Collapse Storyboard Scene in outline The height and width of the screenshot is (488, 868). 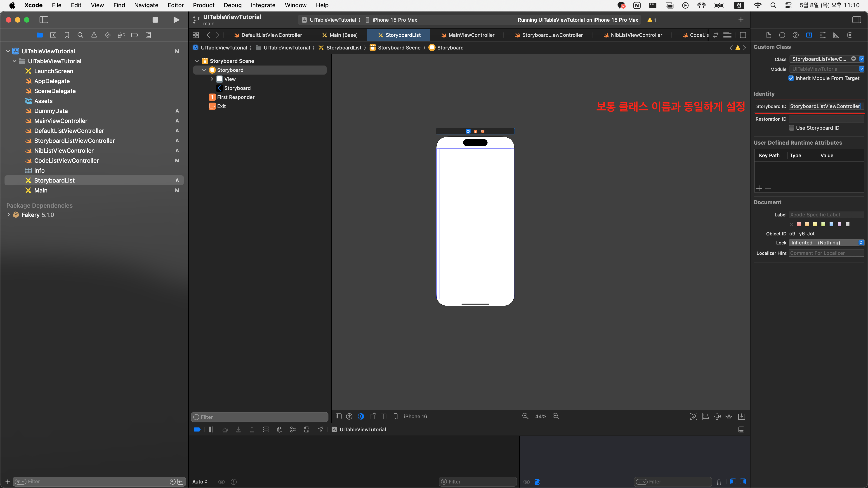coord(197,61)
